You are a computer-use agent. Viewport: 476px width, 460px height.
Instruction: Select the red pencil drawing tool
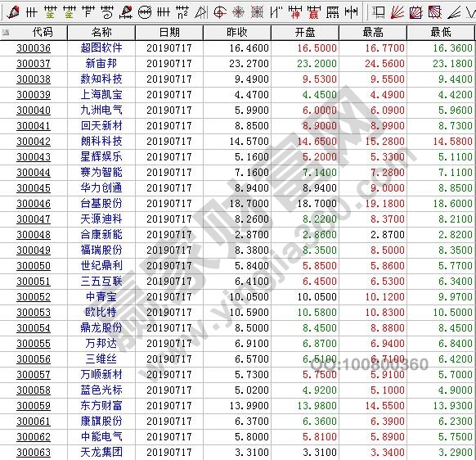[13, 11]
